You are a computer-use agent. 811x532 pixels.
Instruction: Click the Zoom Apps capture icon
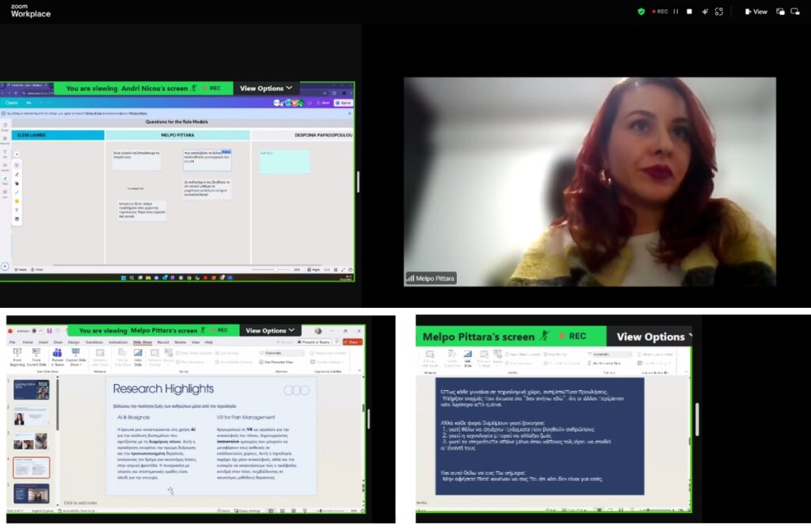coord(719,12)
